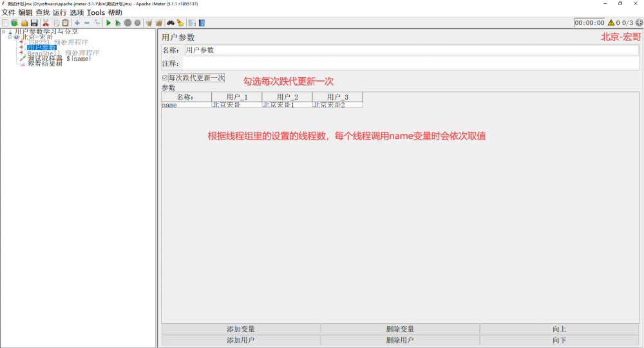Click the Toggle enable/disable arrows icon
Screen dimensions: 644x348
coord(97,23)
